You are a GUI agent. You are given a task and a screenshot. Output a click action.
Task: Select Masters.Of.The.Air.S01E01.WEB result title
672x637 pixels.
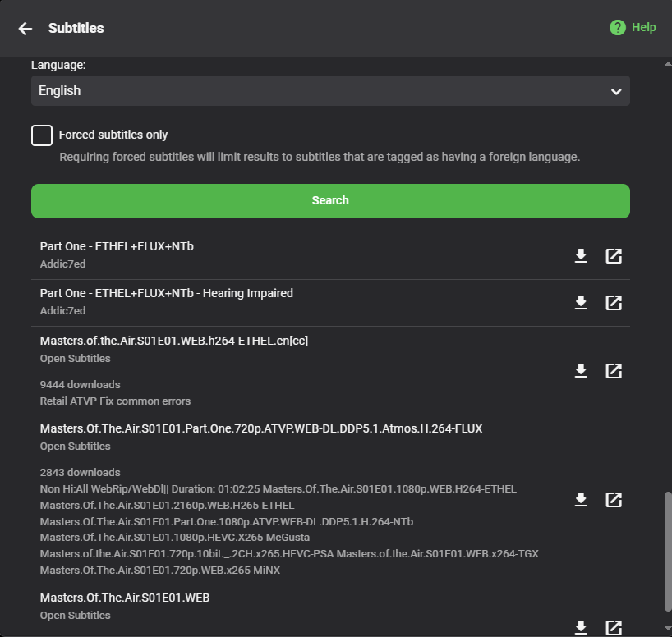pos(125,598)
